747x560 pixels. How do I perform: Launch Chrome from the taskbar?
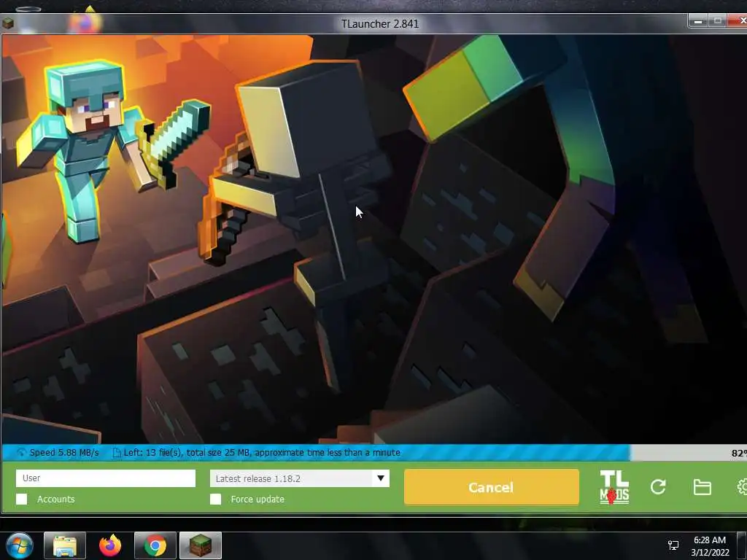[155, 545]
